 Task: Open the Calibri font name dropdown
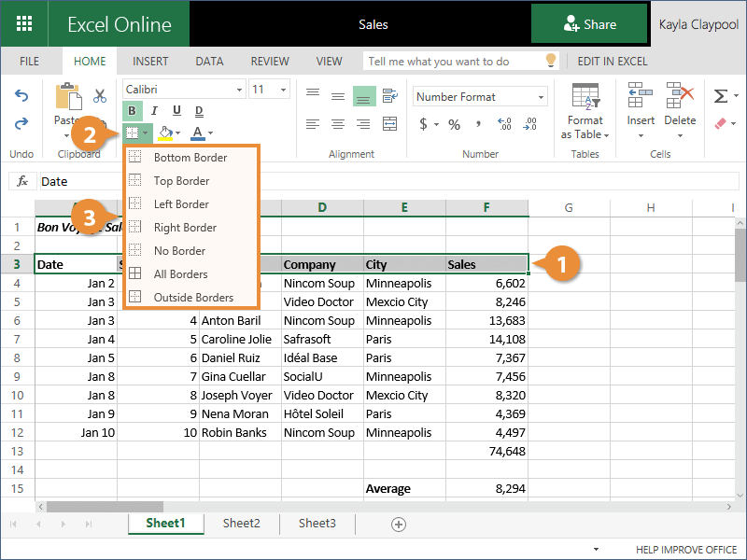click(183, 90)
